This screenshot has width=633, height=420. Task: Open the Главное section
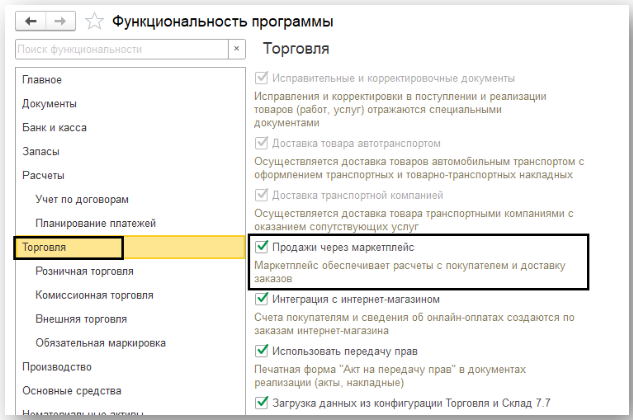coord(42,79)
